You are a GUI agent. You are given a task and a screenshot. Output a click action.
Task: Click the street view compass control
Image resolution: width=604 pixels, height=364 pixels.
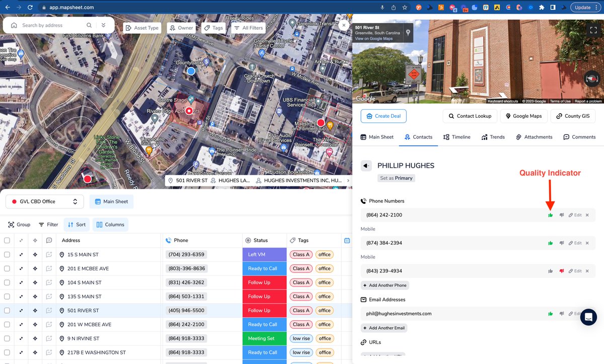591,79
